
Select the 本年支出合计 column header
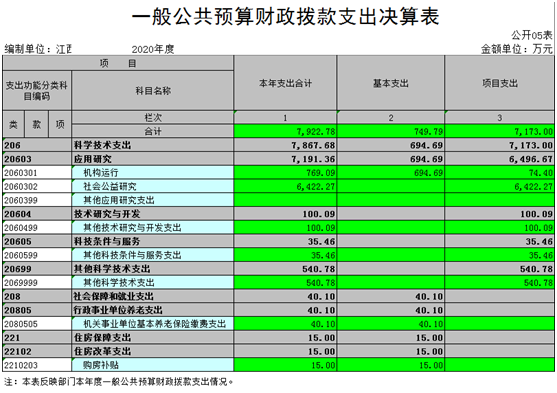[x=285, y=83]
